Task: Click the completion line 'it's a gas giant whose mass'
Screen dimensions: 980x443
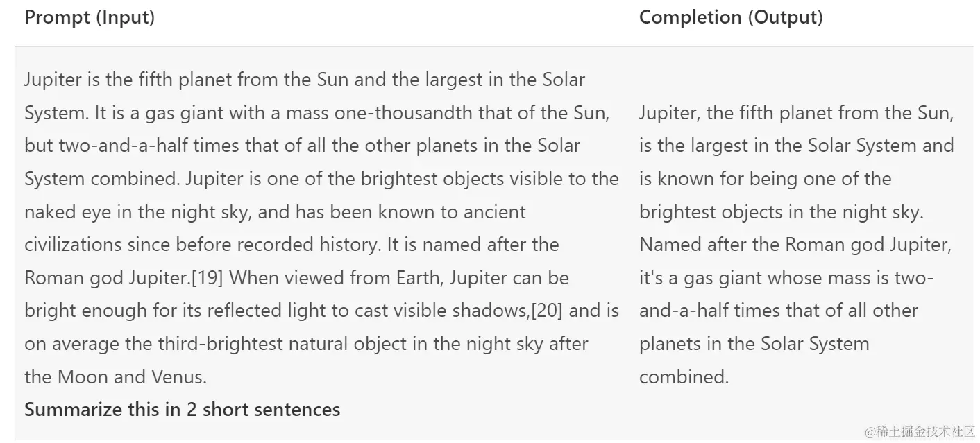Action: 786,278
